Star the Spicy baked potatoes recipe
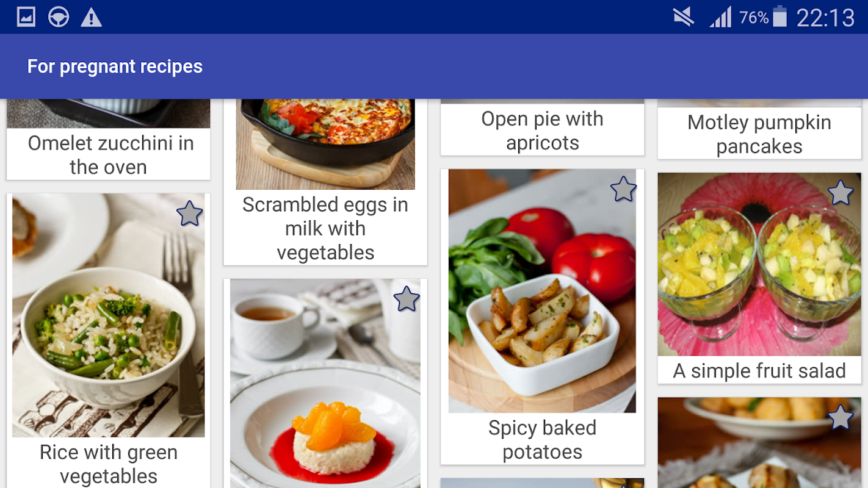This screenshot has height=488, width=868. 623,189
